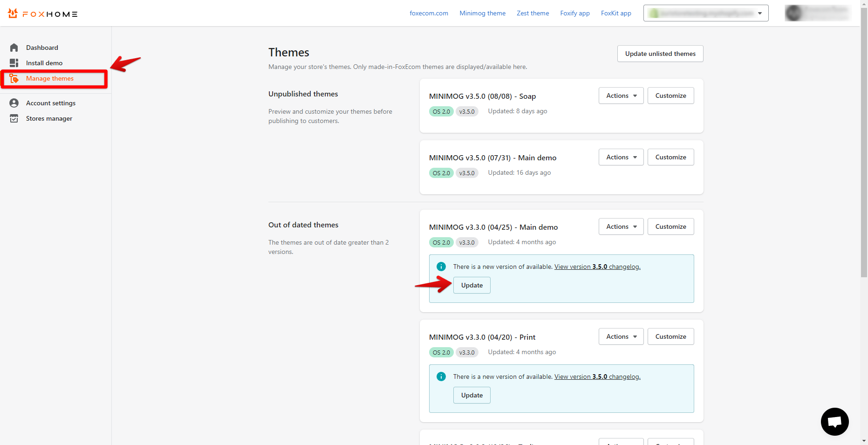Click the v3.5.0 badge on v3.5.0 Main demo

467,173
